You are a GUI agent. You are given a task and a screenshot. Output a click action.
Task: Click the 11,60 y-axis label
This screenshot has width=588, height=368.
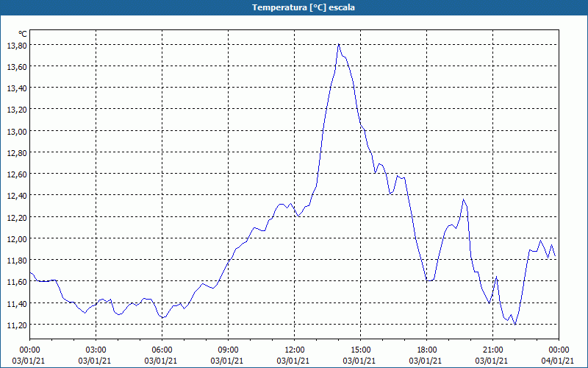(x=16, y=281)
